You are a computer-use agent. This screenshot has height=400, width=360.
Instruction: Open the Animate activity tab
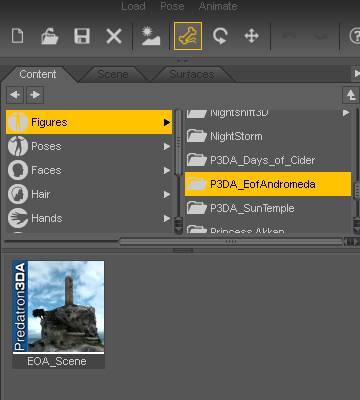[218, 6]
